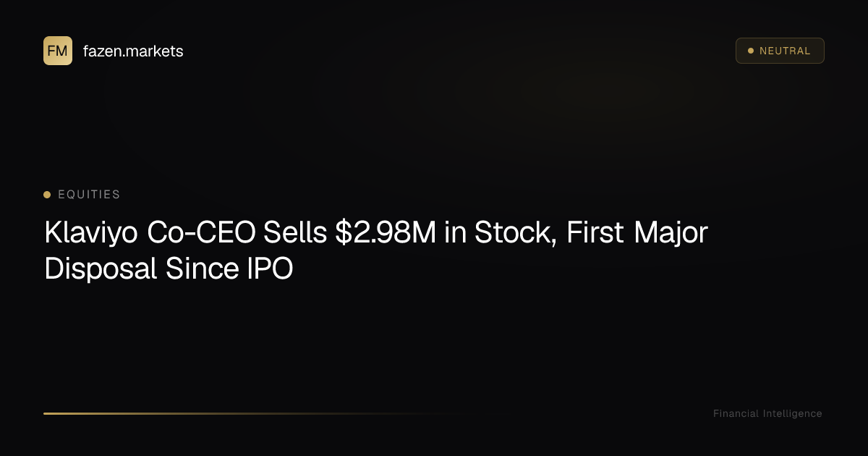Image resolution: width=868 pixels, height=456 pixels.
Task: Select the gold bullet before EQUITIES
Action: pos(47,195)
